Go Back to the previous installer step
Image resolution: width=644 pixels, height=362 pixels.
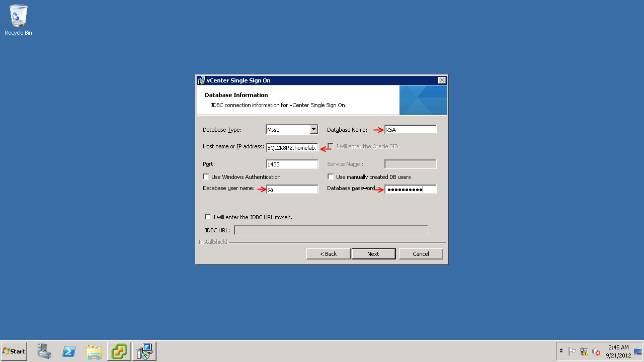328,254
